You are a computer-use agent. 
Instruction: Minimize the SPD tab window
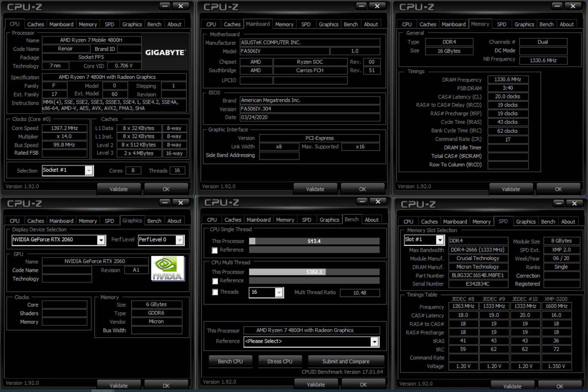coord(558,203)
